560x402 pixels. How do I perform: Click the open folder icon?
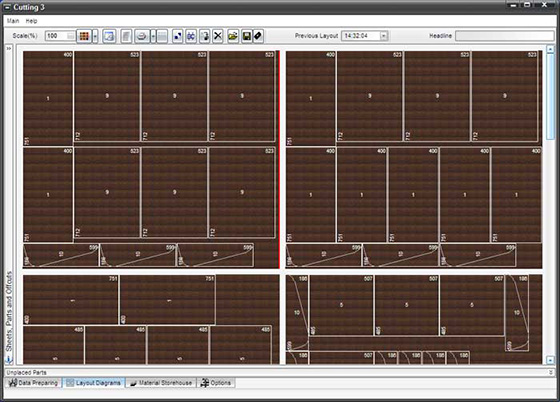pos(233,36)
